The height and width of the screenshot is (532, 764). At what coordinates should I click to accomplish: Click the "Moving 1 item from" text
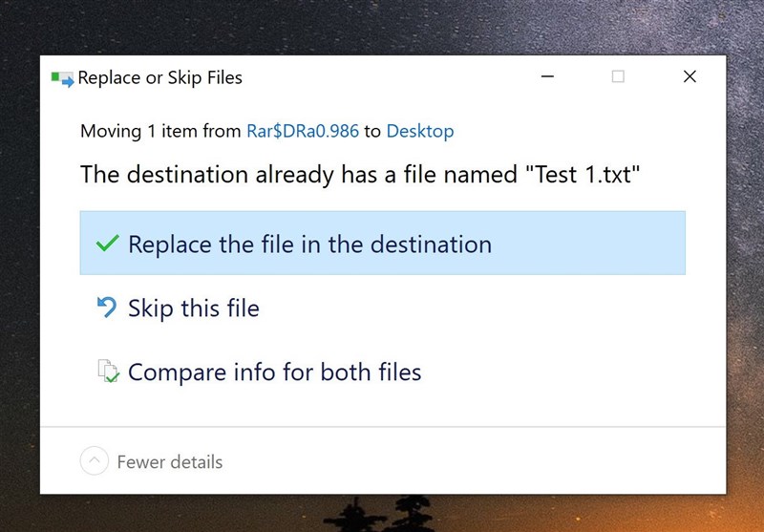pyautogui.click(x=160, y=131)
